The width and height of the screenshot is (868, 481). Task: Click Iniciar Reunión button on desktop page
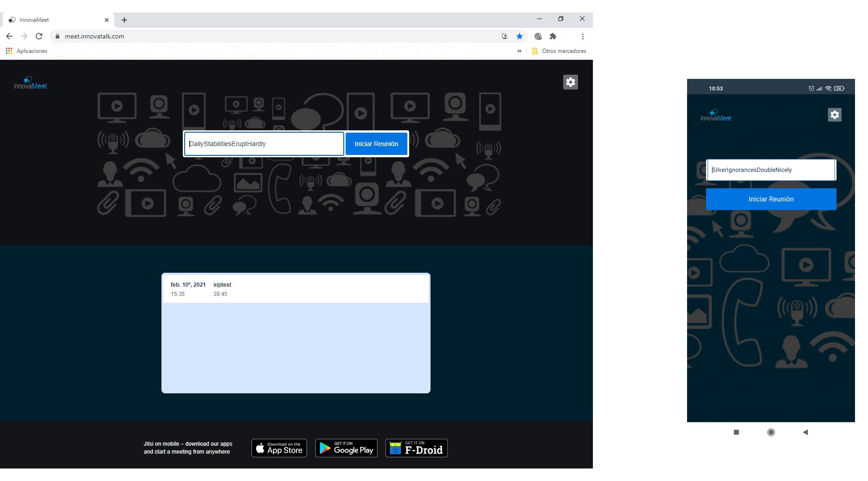click(376, 144)
